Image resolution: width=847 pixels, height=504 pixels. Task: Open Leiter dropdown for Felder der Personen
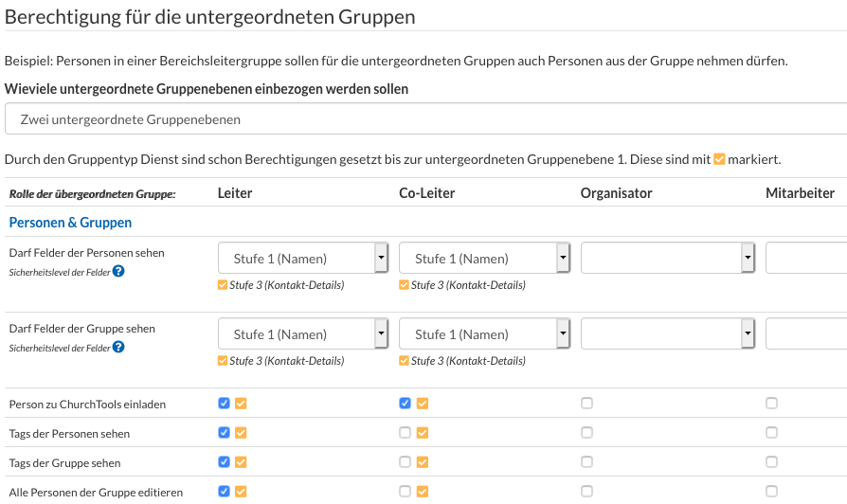coord(303,259)
